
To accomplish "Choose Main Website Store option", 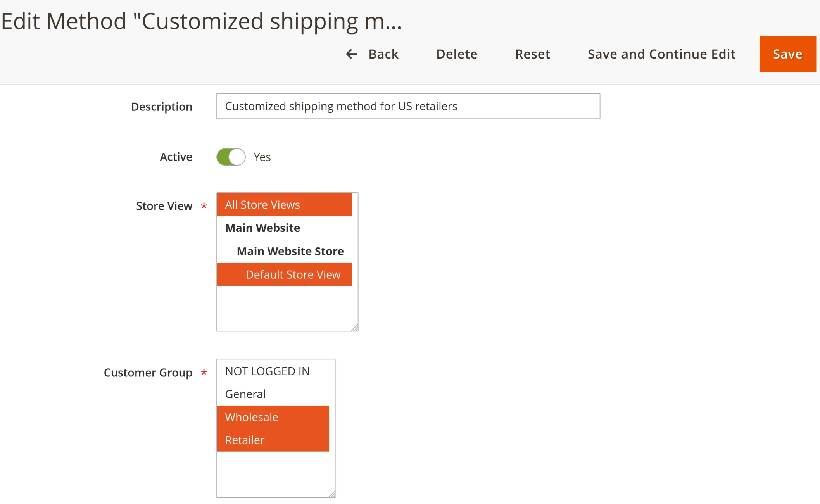I will [x=290, y=251].
